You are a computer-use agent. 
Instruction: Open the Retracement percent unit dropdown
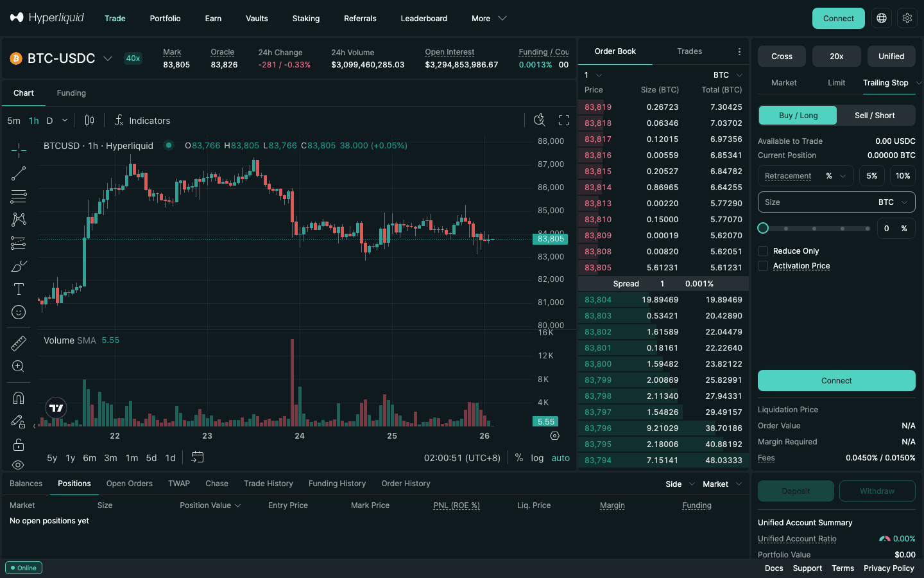tap(835, 176)
